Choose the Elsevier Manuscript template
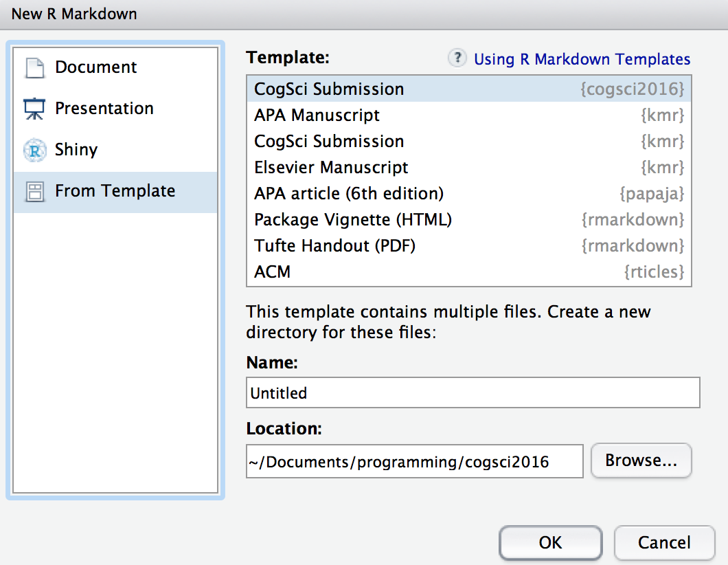This screenshot has height=565, width=728. [469, 167]
